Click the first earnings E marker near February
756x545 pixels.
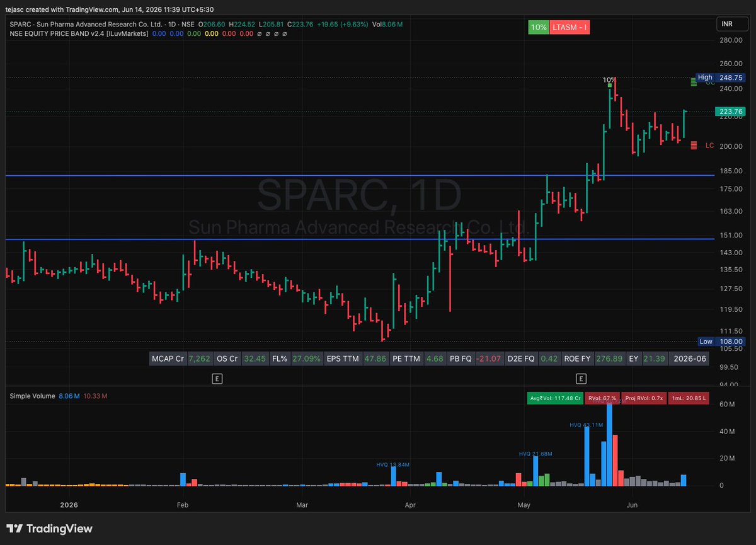tap(217, 378)
